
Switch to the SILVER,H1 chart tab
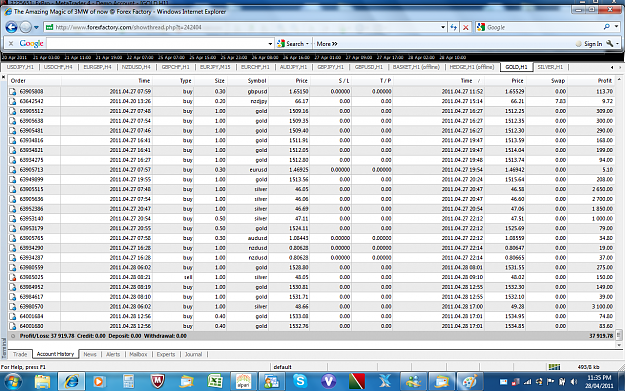click(550, 67)
